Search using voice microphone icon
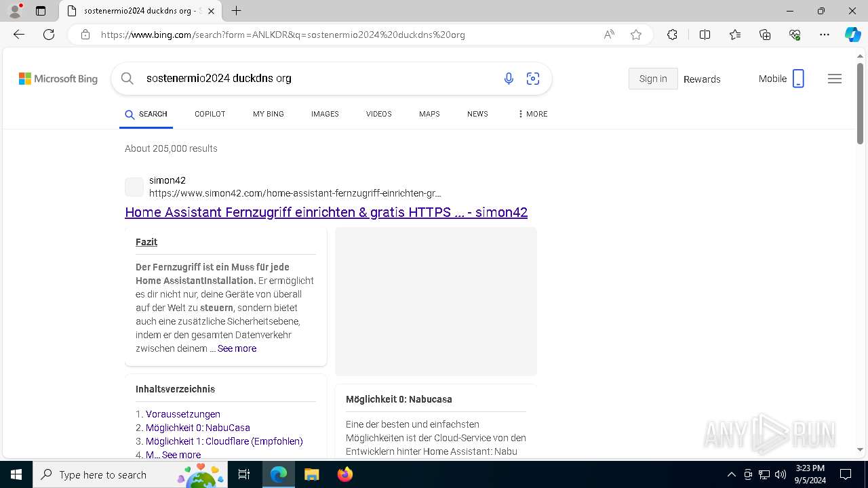 (509, 79)
